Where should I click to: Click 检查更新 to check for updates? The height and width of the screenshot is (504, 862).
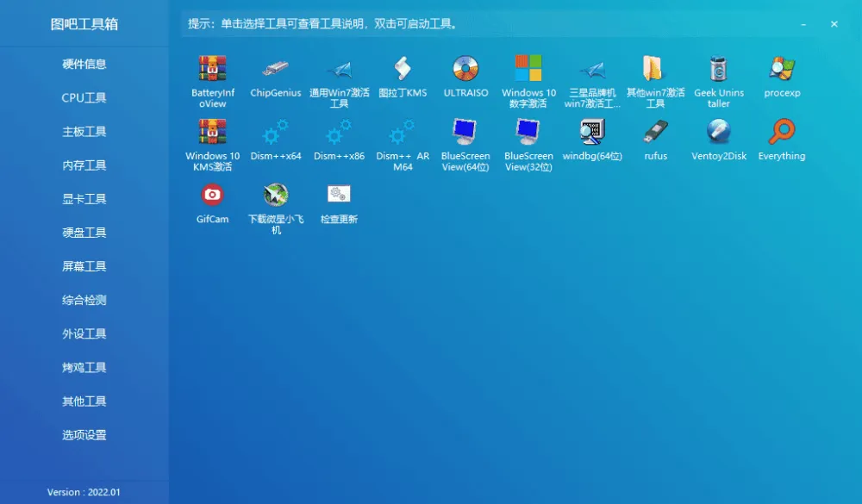[x=338, y=200]
